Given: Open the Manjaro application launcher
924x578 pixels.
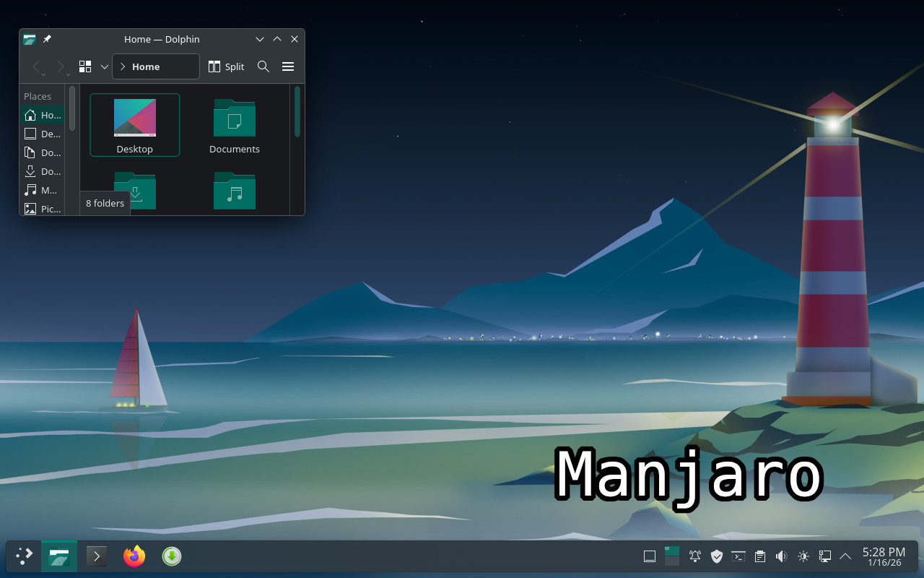Looking at the screenshot, I should pyautogui.click(x=25, y=556).
